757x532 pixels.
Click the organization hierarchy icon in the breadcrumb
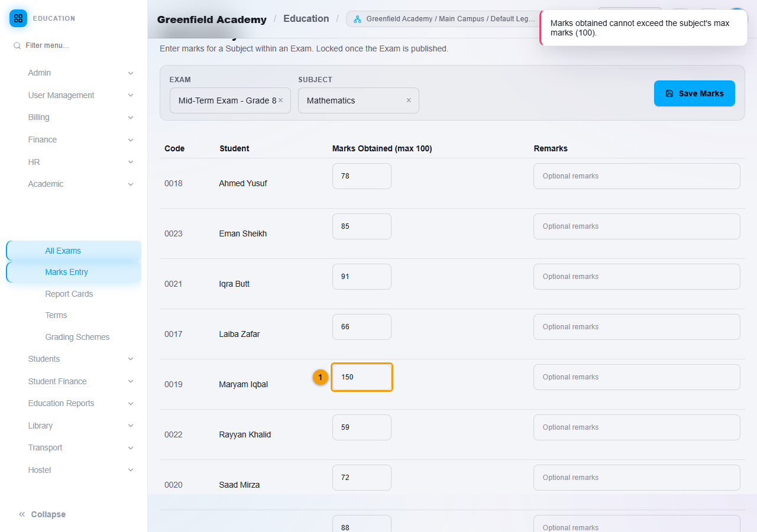click(x=357, y=19)
